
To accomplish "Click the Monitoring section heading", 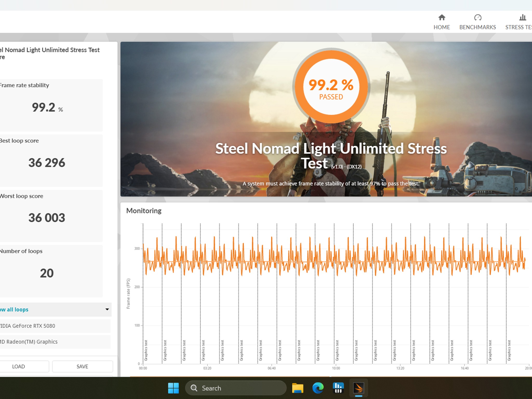I will pyautogui.click(x=144, y=211).
